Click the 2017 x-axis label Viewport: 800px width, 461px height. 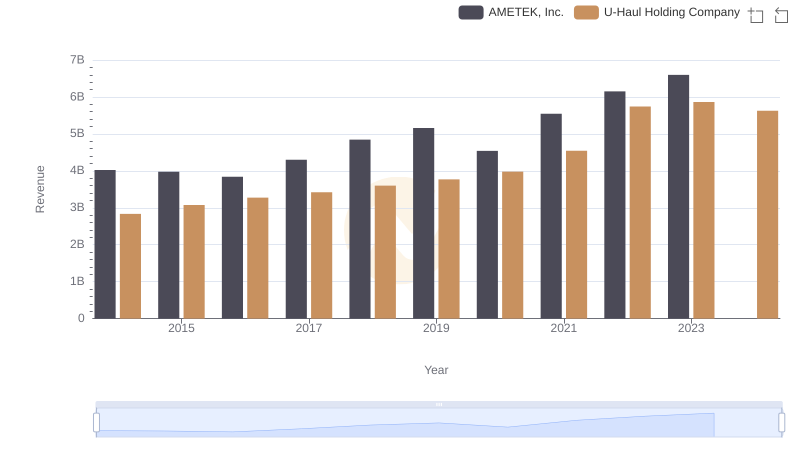pyautogui.click(x=309, y=328)
